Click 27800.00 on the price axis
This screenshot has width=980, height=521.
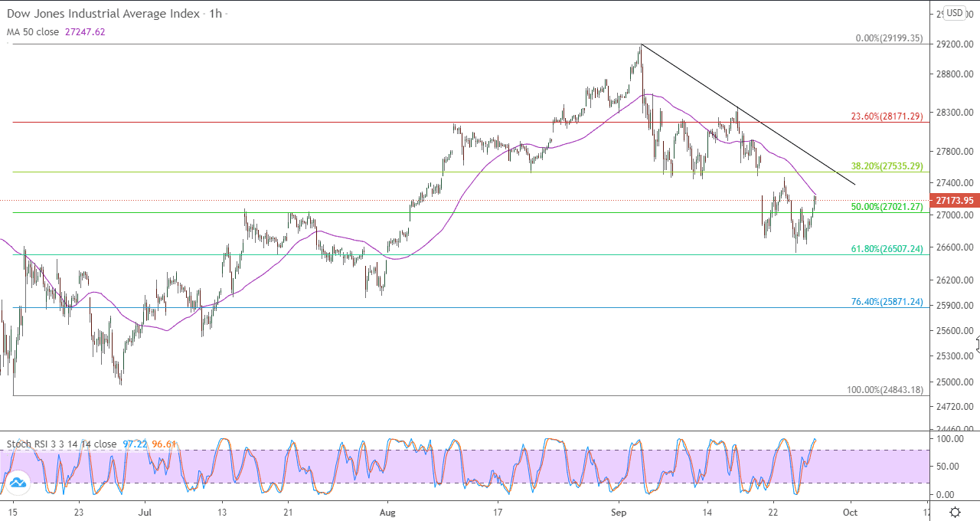955,152
